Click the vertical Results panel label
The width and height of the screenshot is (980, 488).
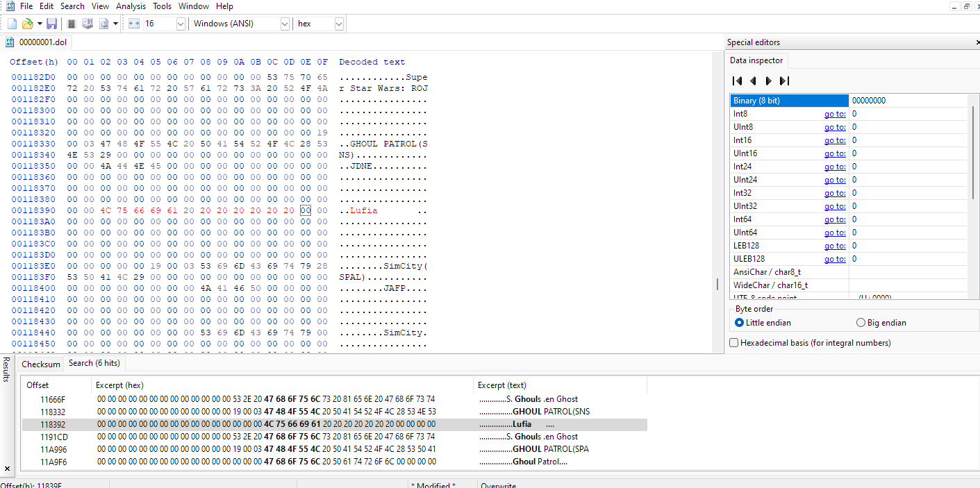6,369
